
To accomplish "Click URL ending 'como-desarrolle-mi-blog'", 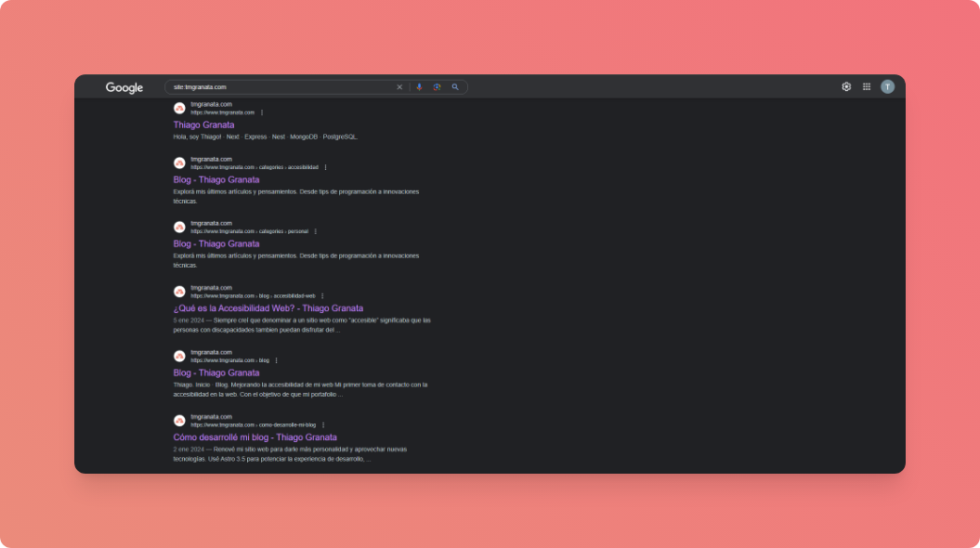I will 253,424.
